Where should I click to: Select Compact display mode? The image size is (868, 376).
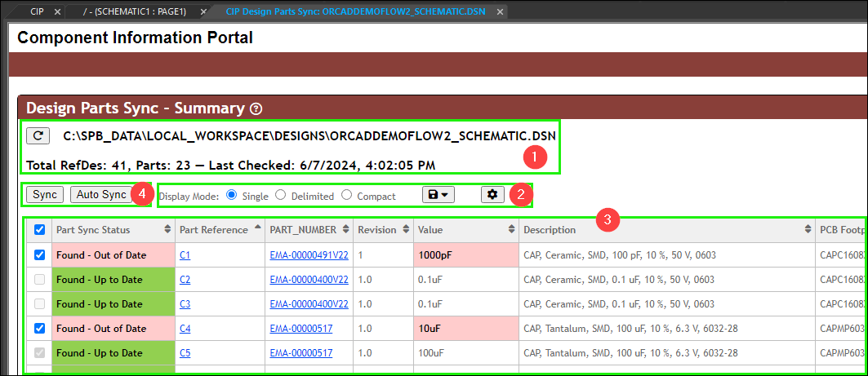pos(346,195)
